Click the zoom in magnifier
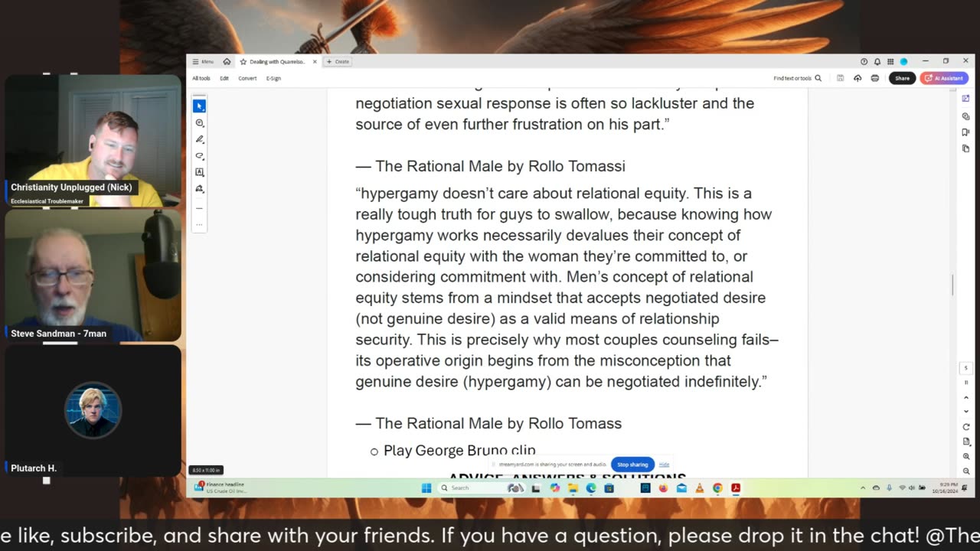The image size is (980, 551). pyautogui.click(x=966, y=456)
